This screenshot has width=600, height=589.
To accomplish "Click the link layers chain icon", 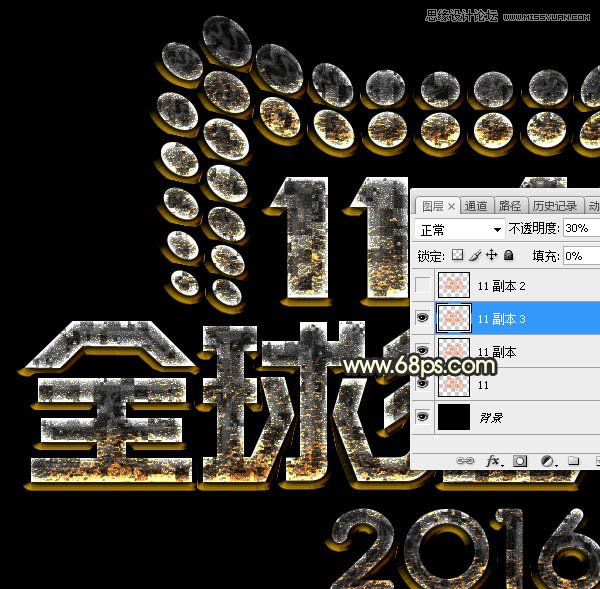I will tap(465, 461).
